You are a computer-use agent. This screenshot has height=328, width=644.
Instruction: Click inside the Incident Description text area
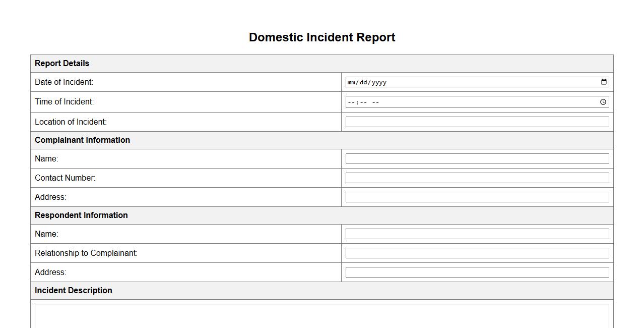click(321, 317)
